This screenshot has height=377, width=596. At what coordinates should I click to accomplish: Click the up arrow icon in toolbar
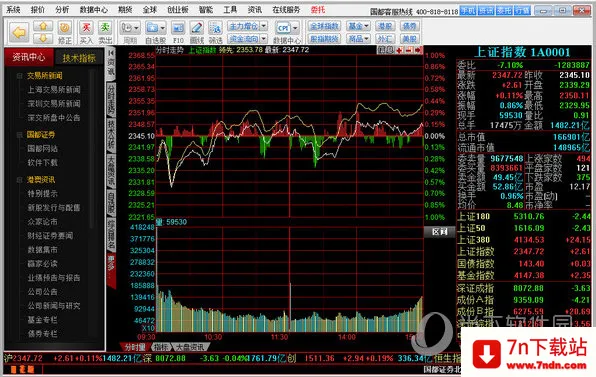pos(43,26)
